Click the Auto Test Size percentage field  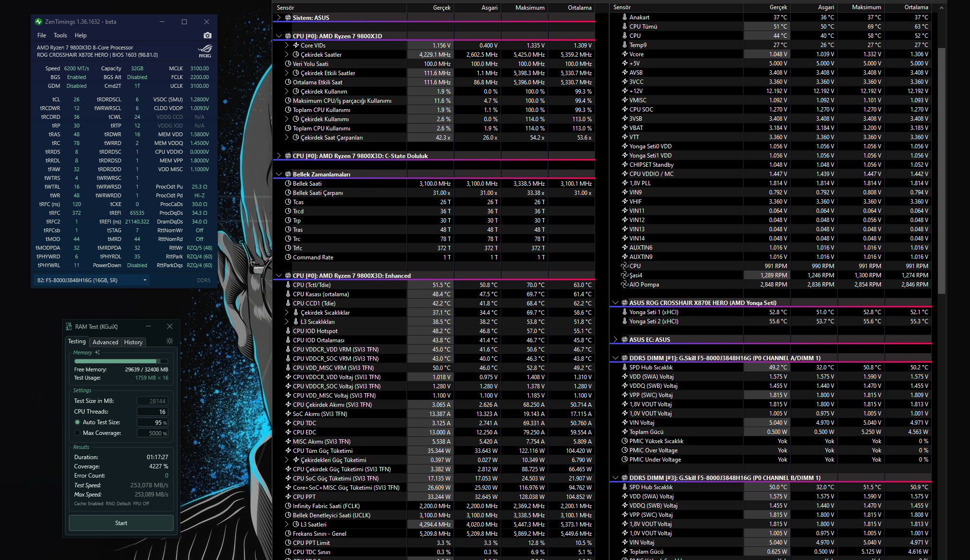153,422
